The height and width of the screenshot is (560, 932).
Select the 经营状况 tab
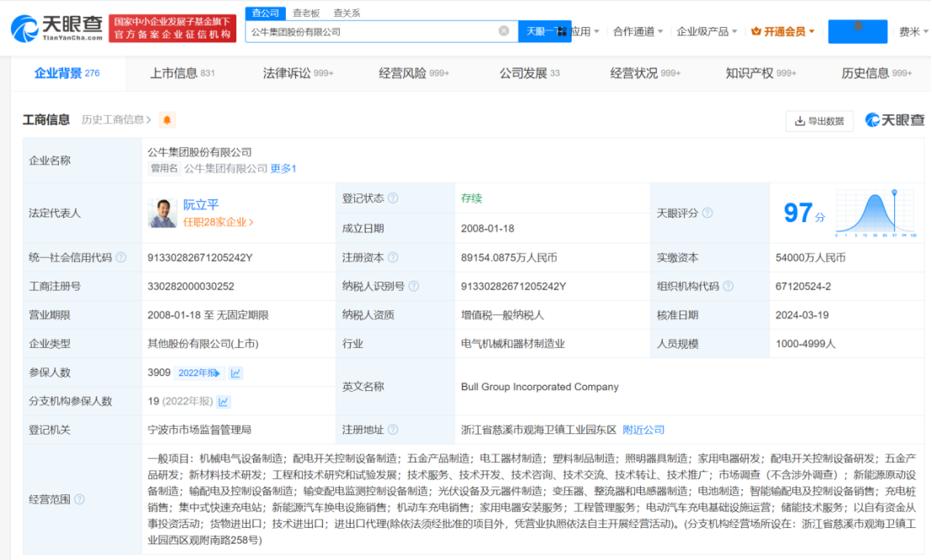pos(645,73)
